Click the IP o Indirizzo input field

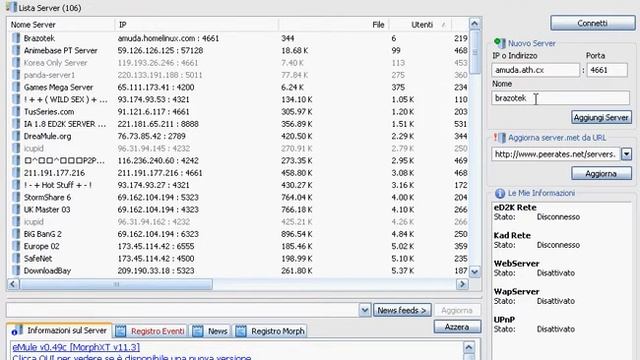click(x=535, y=70)
